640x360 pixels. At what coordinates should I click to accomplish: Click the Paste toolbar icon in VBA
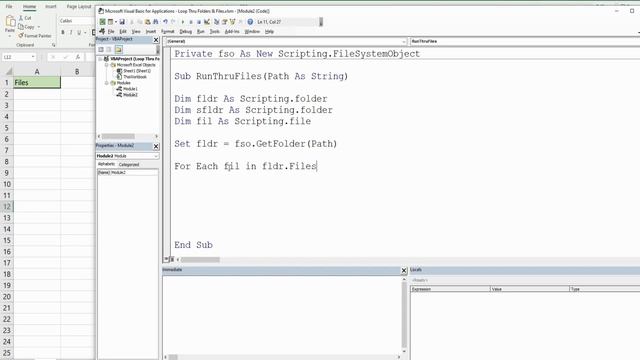click(147, 22)
